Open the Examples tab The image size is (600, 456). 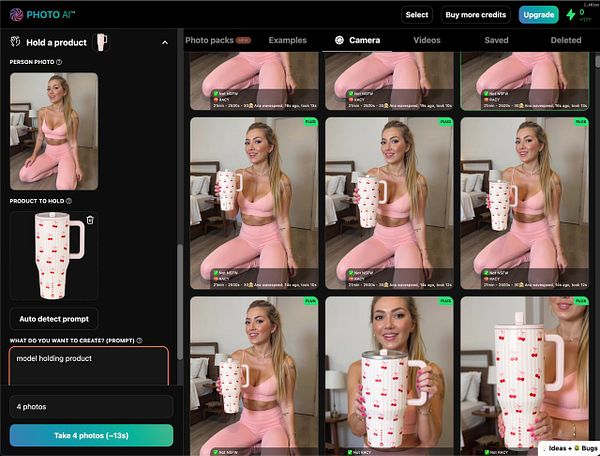[x=287, y=40]
